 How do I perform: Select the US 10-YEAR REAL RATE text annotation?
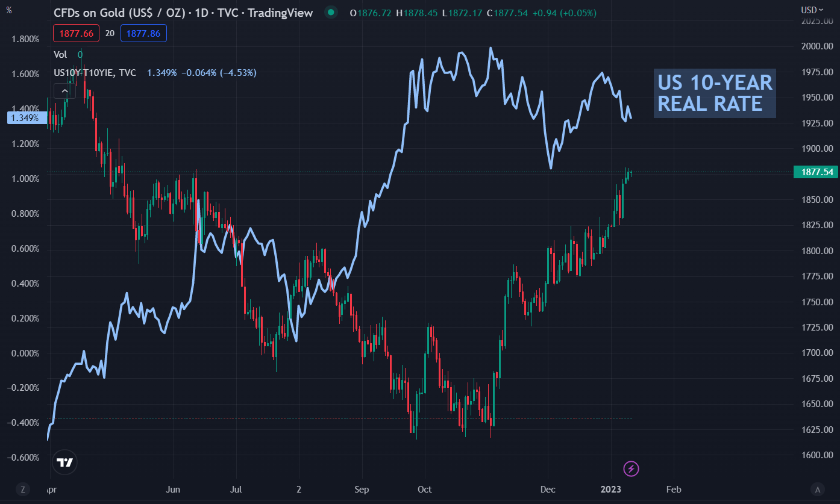[715, 93]
